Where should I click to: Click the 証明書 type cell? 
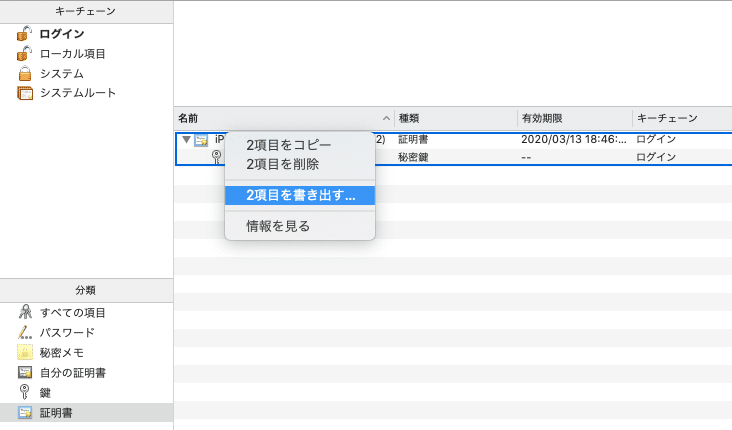tap(413, 140)
